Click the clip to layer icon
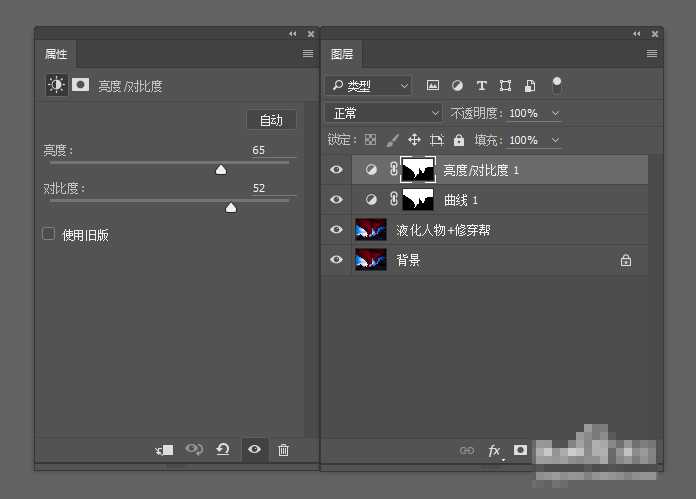The width and height of the screenshot is (696, 499). (x=165, y=450)
